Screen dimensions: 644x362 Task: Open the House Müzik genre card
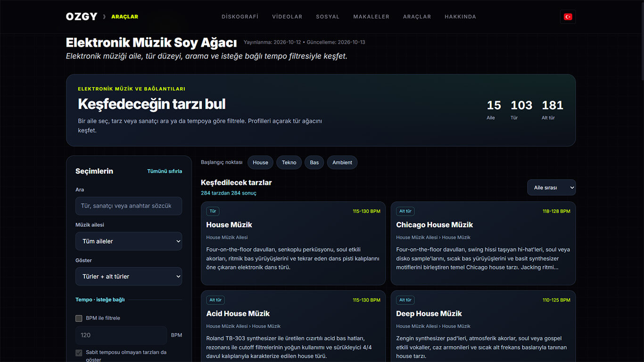(293, 243)
